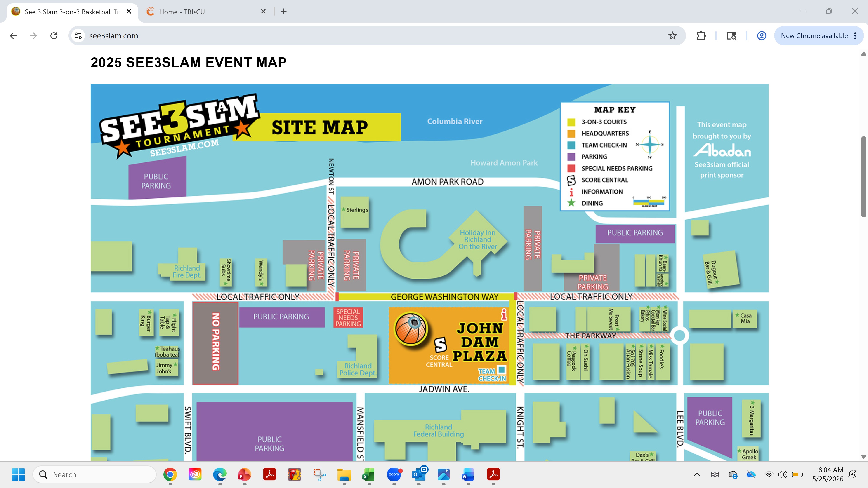This screenshot has width=868, height=488.
Task: Click the Windows taskbar Search box
Action: [x=95, y=474]
